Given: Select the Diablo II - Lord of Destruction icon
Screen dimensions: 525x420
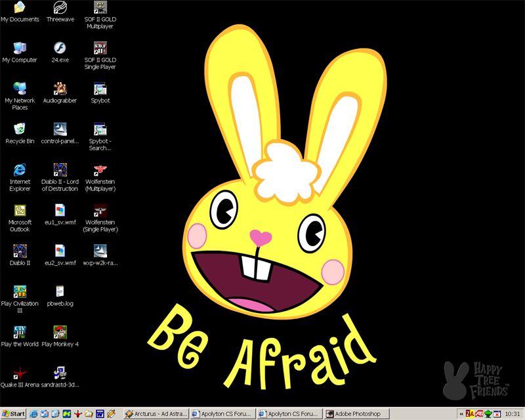Looking at the screenshot, I should click(60, 171).
